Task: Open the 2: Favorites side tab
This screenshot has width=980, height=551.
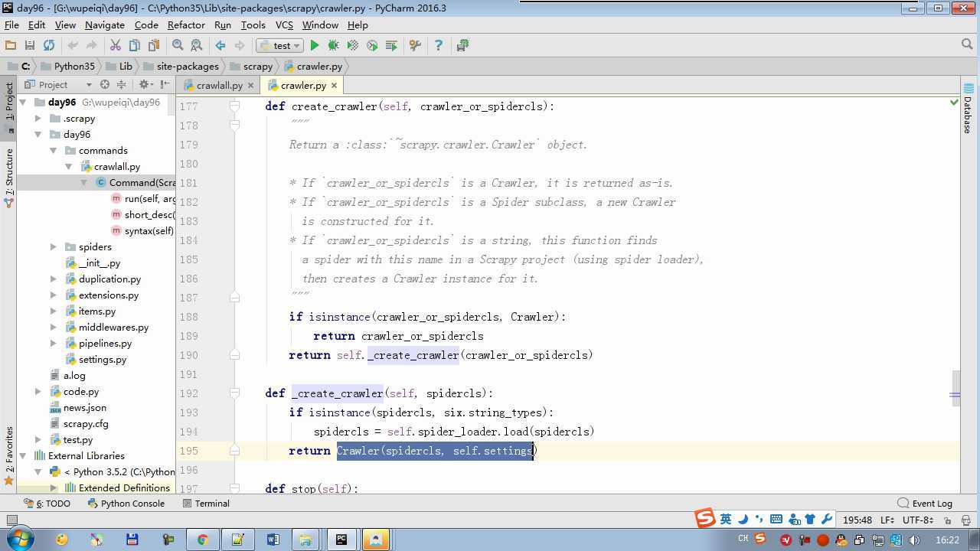Action: pos(9,455)
